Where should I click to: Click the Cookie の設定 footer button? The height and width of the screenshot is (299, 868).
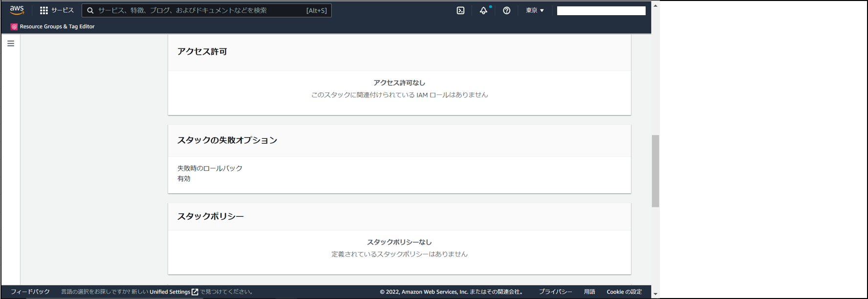click(x=624, y=292)
